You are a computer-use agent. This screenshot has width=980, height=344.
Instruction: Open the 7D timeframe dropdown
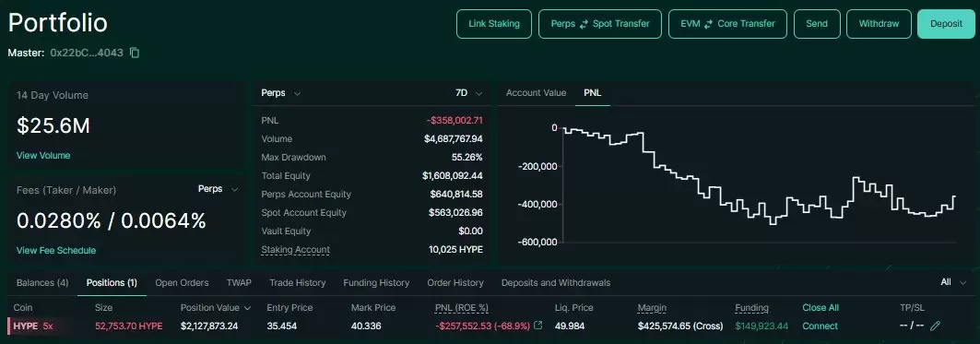coord(468,93)
